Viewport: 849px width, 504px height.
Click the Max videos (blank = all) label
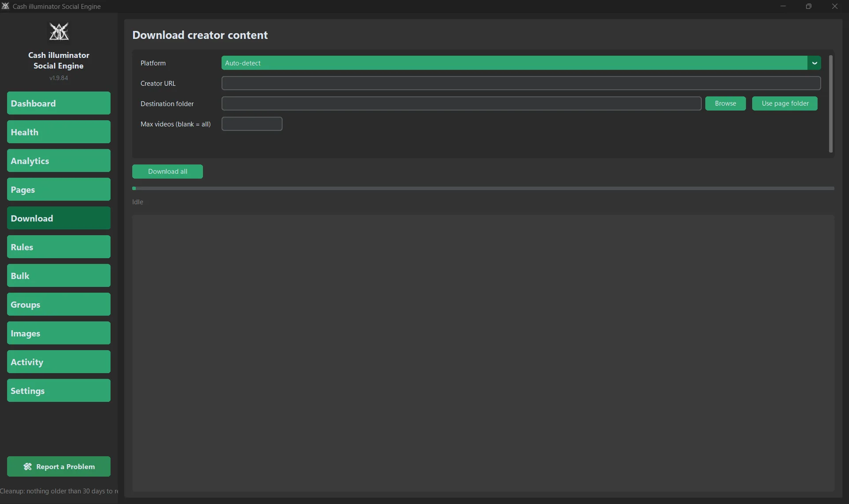coord(176,124)
